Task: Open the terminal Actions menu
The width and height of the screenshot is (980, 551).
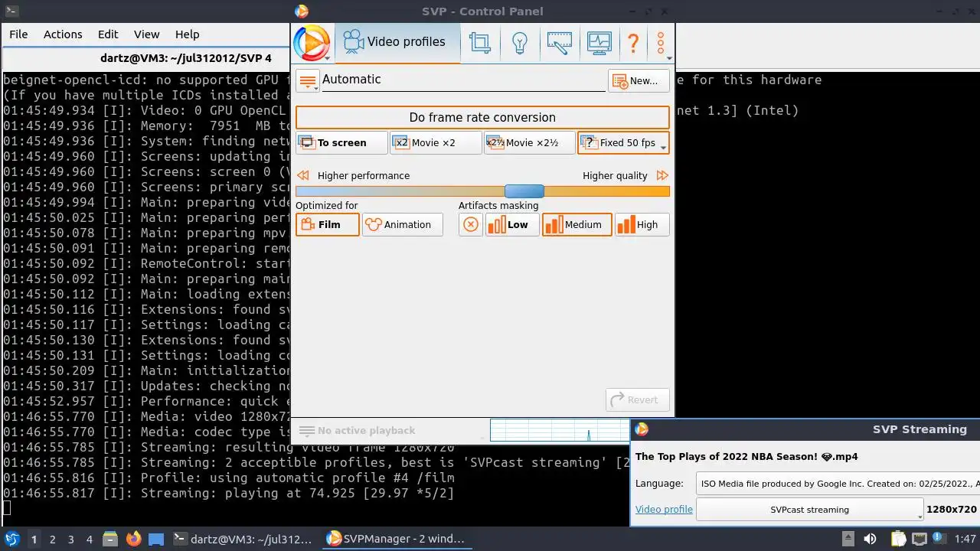Action: click(x=63, y=34)
